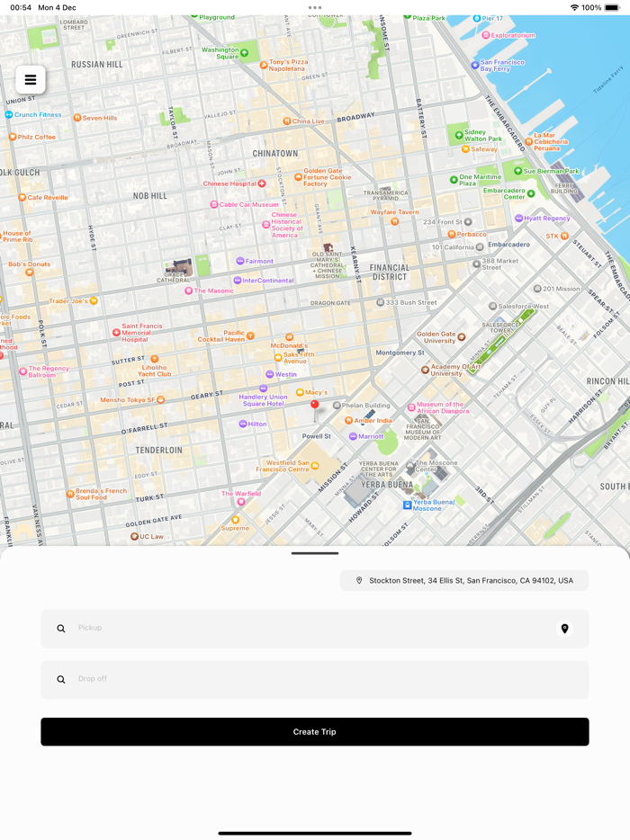Select the Tony's Pizza Napoletana marker

point(264,65)
